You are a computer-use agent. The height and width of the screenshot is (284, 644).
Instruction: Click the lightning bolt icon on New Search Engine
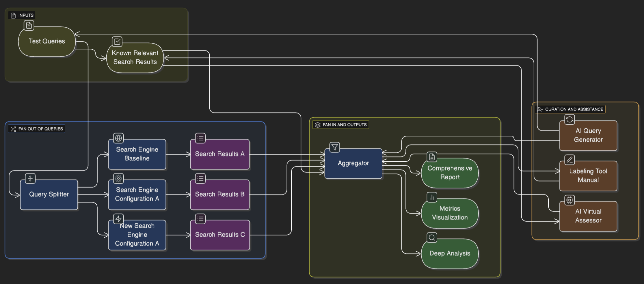(x=118, y=219)
